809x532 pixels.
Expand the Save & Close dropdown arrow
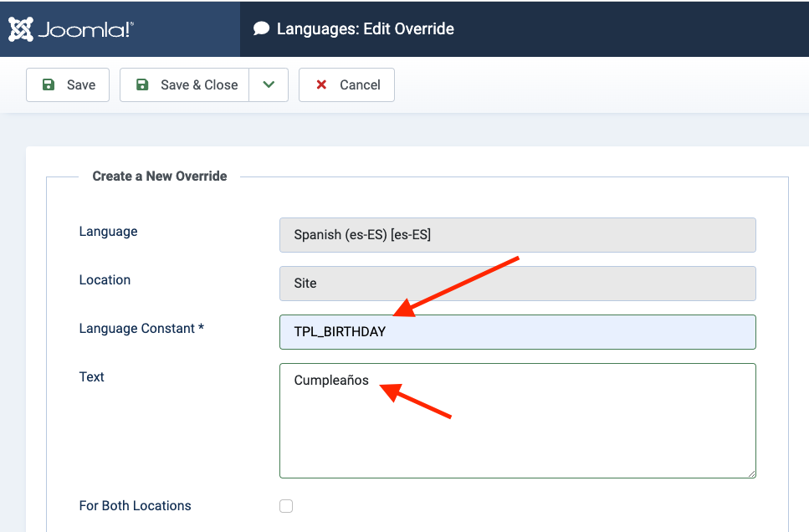pos(269,84)
